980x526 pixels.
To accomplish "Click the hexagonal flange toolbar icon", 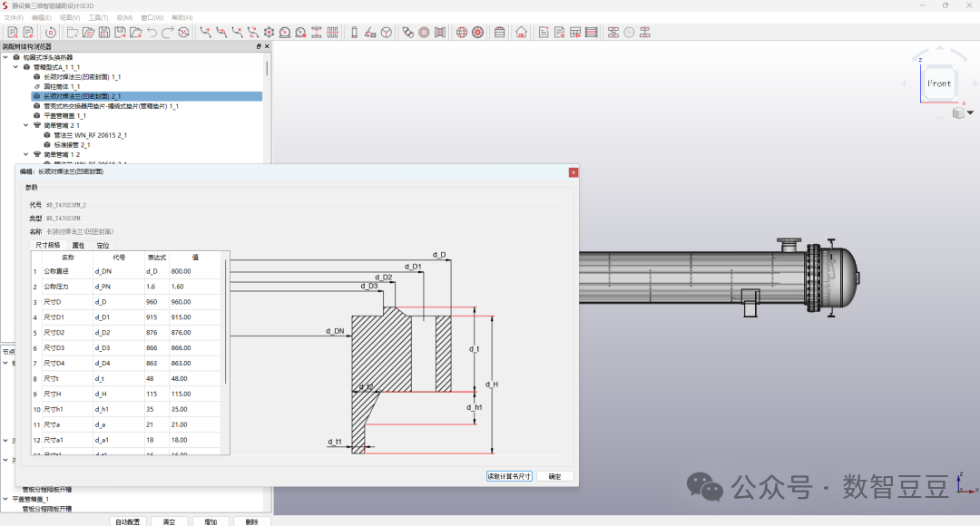I will tap(269, 33).
